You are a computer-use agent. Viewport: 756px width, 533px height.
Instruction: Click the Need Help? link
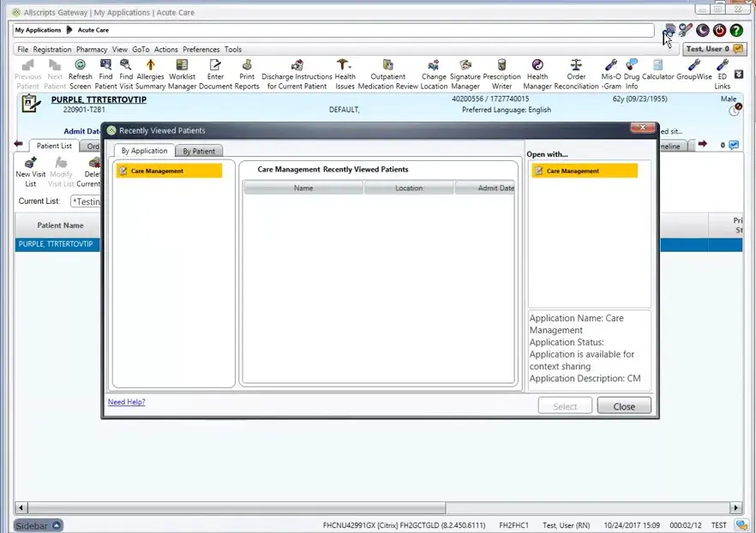coord(126,401)
